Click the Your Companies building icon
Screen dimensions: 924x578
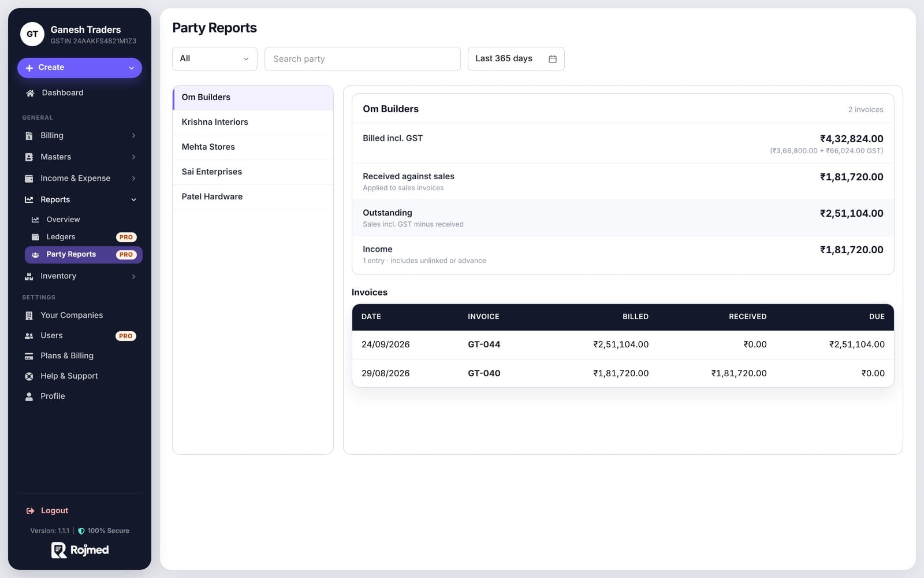click(29, 316)
